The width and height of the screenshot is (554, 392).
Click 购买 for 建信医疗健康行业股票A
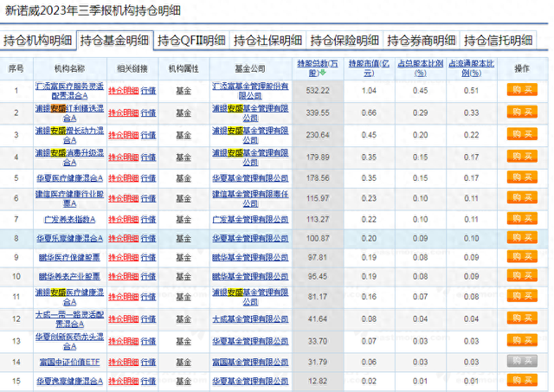[522, 197]
